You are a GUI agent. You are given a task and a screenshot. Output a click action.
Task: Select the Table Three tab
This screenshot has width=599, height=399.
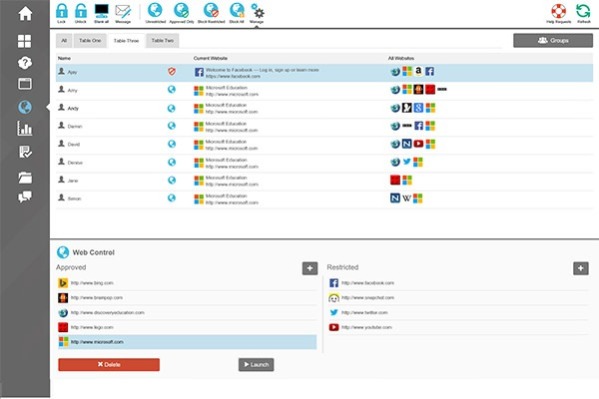point(126,41)
